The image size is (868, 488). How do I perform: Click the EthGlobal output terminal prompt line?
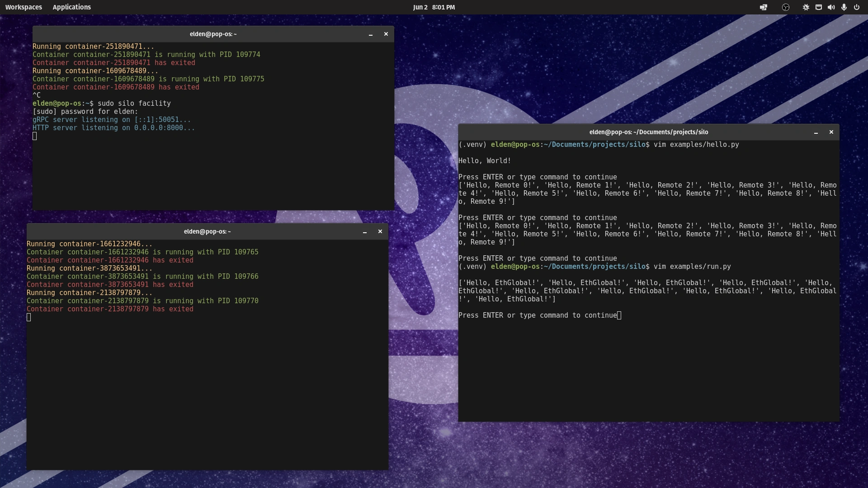(538, 315)
